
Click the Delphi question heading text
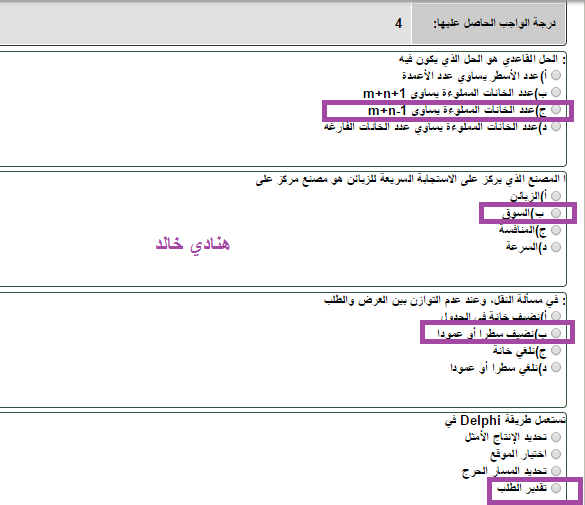pos(505,420)
